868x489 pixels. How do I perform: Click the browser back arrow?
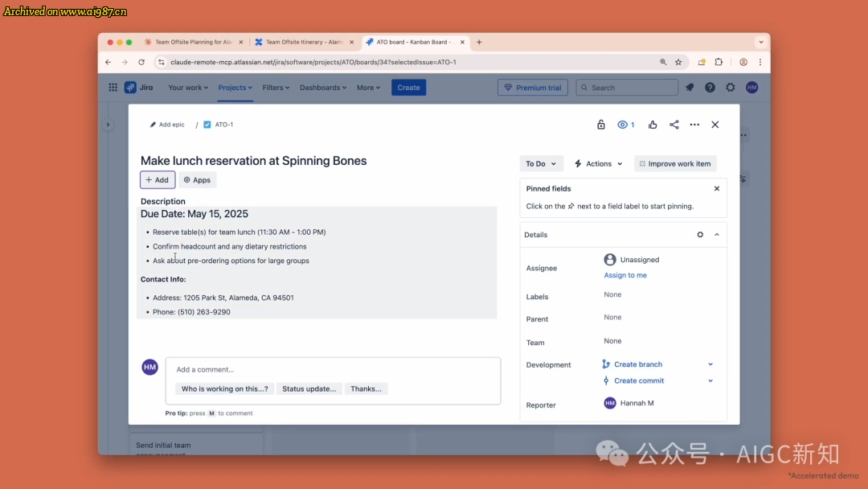point(108,62)
